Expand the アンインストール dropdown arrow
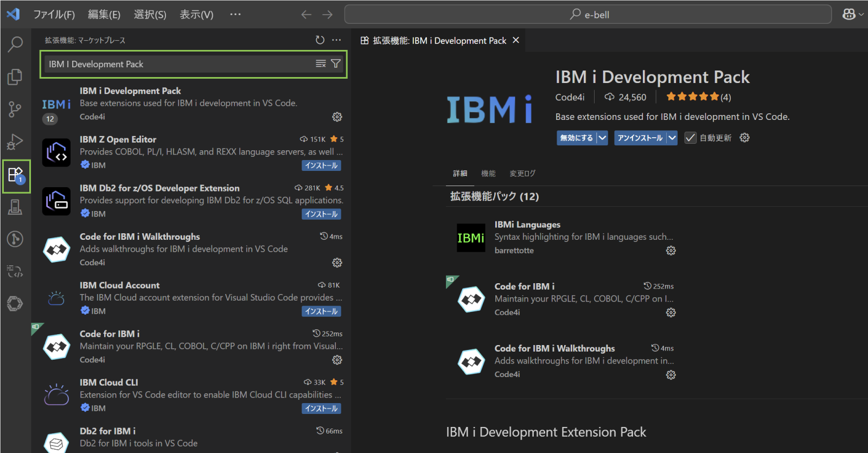 (x=672, y=138)
